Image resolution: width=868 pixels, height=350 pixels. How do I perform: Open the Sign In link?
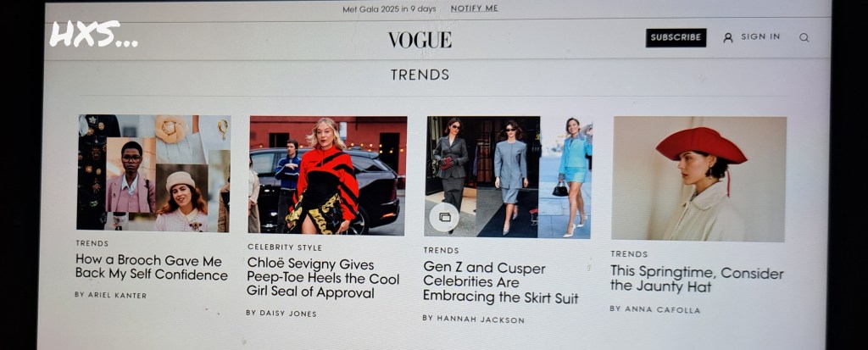pyautogui.click(x=760, y=36)
